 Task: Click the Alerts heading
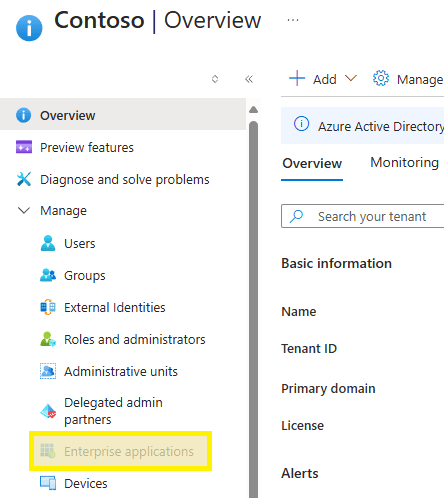coord(300,473)
